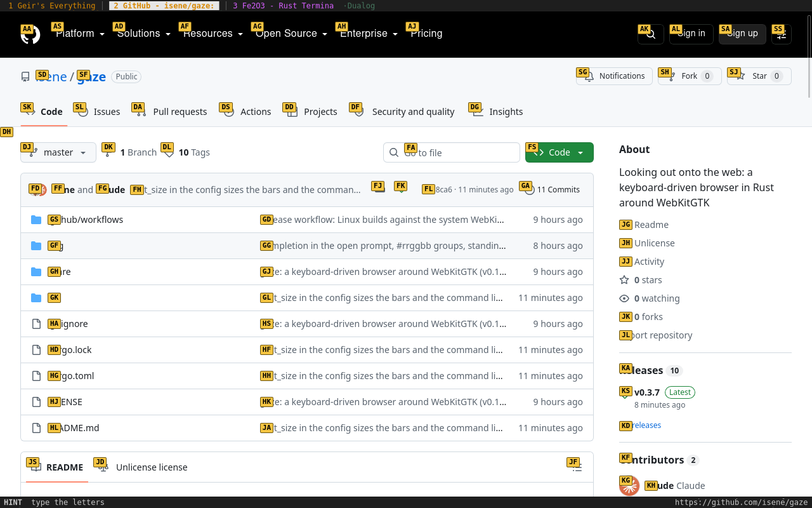This screenshot has height=508, width=812.
Task: Click the file icon next to Cargo.lock
Action: pyautogui.click(x=36, y=350)
